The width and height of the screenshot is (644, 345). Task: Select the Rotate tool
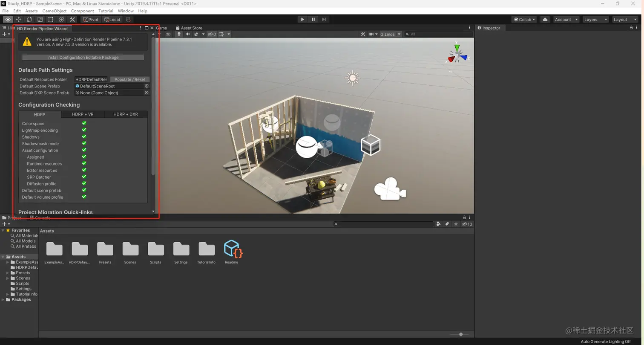(29, 20)
